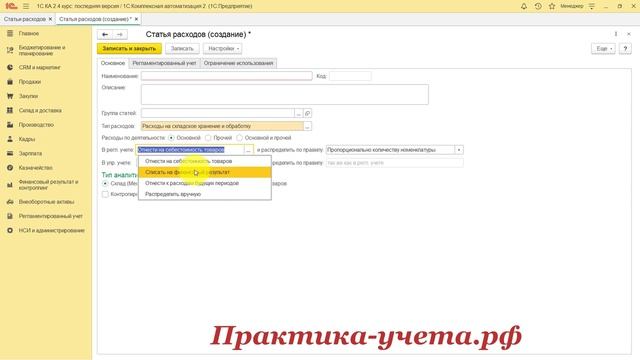Open В регл. учете selection ellipsis

[x=248, y=150]
